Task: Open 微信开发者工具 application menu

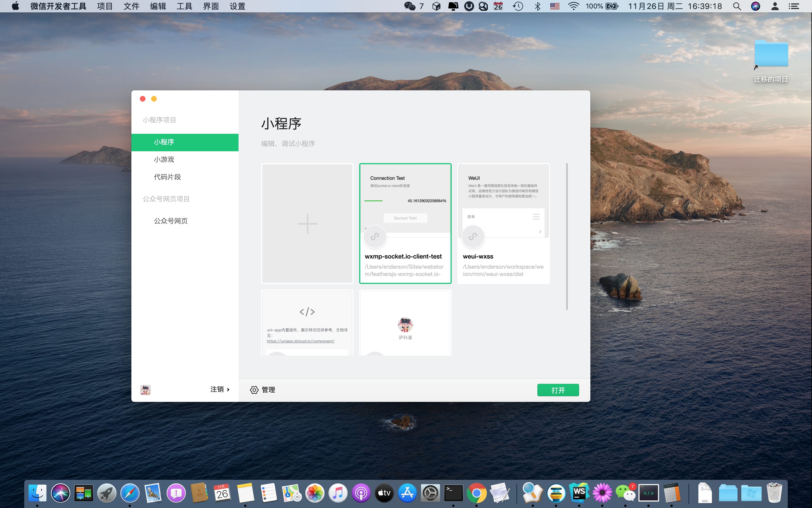Action: 58,6
